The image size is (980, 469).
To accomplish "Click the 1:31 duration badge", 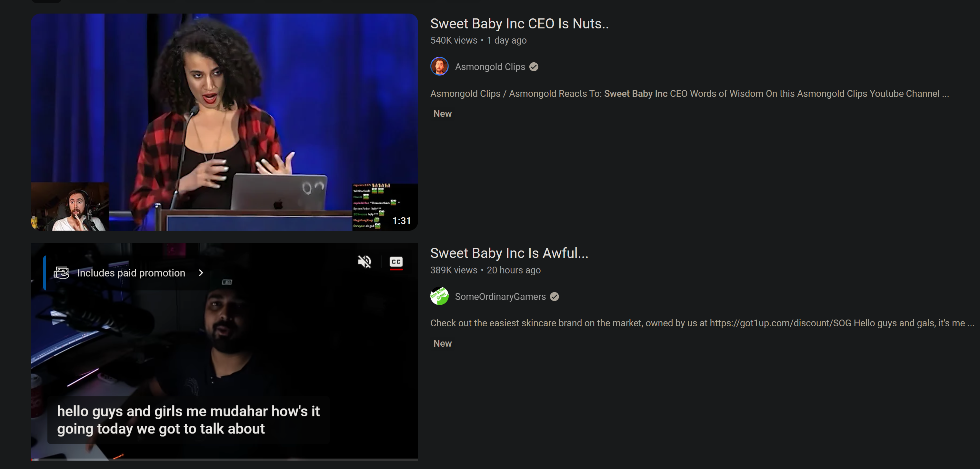I will pyautogui.click(x=401, y=221).
